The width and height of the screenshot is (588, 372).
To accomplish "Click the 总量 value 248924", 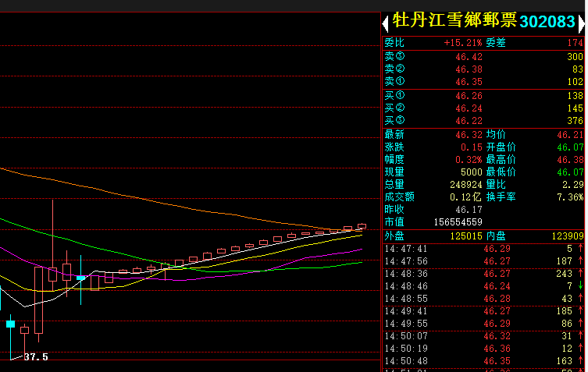I will 466,185.
